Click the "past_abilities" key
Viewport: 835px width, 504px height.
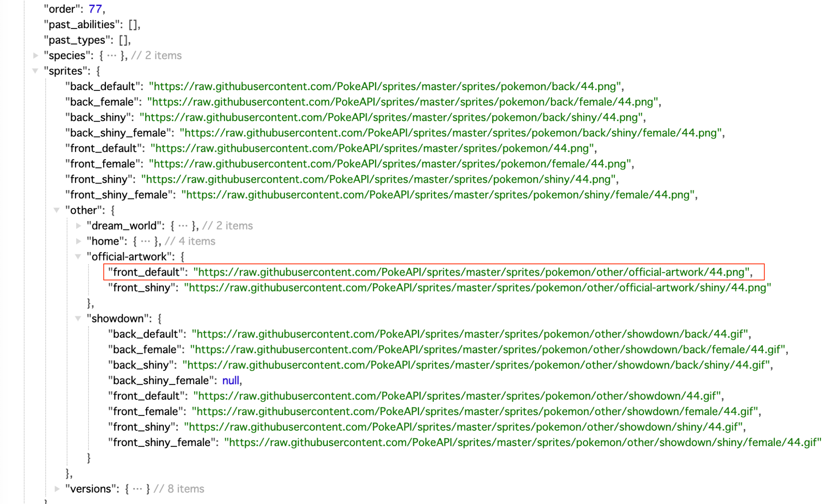(x=82, y=24)
